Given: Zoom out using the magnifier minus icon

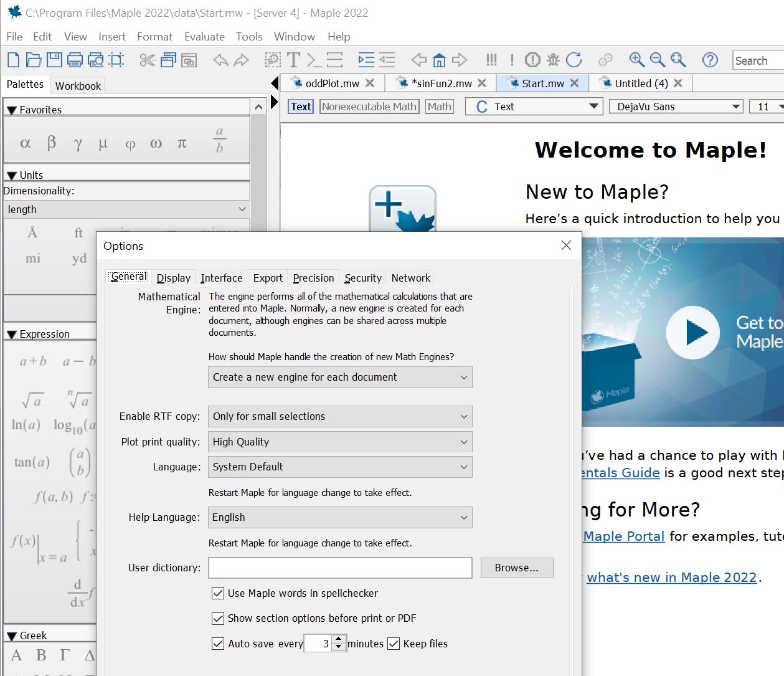Looking at the screenshot, I should pos(657,60).
